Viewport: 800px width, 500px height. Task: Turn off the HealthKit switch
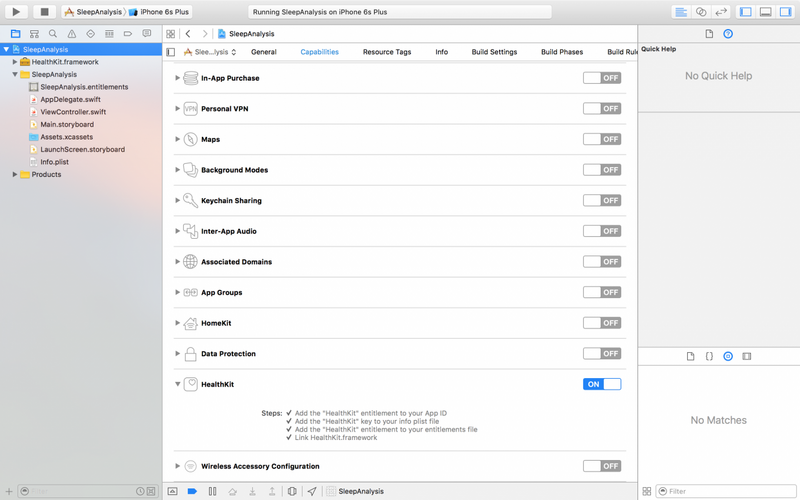tap(602, 384)
